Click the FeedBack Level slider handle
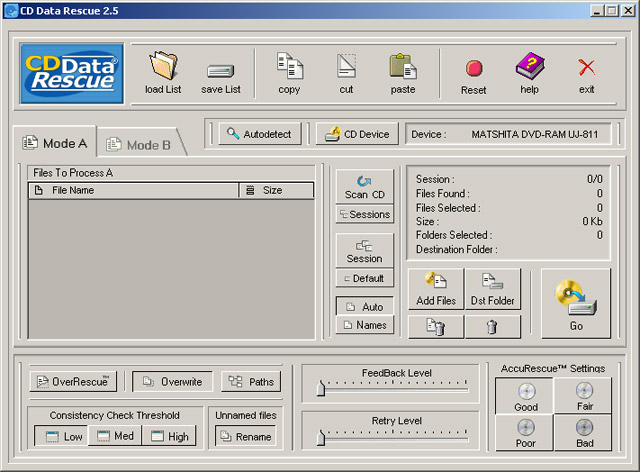640x472 pixels. [x=321, y=388]
